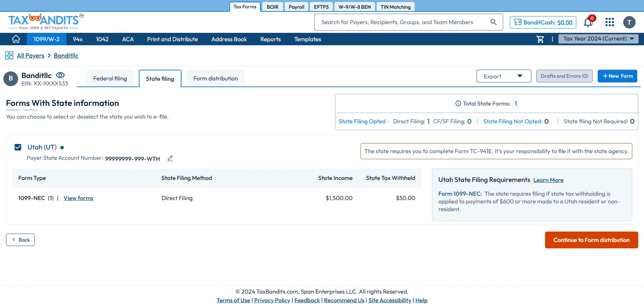Open the BOIR top tab
The width and height of the screenshot is (644, 308).
[273, 7]
